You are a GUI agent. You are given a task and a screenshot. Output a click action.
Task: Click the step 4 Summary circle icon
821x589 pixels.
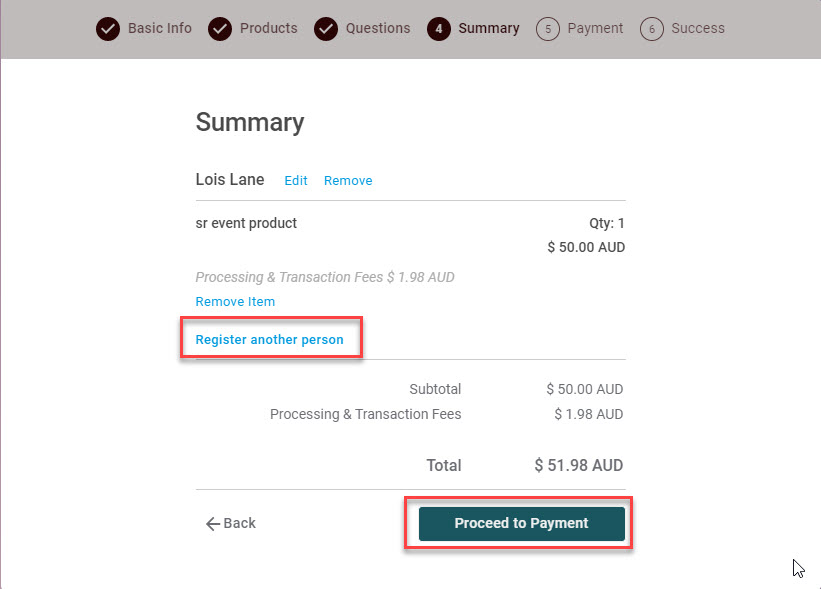click(438, 29)
